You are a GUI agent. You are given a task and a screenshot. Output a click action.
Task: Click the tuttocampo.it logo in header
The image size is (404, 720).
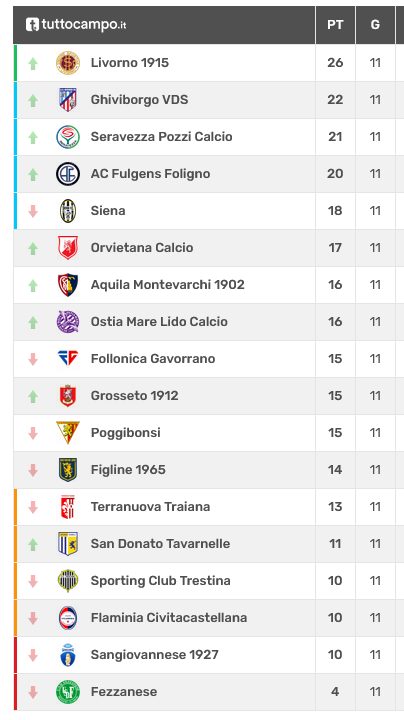(76, 24)
